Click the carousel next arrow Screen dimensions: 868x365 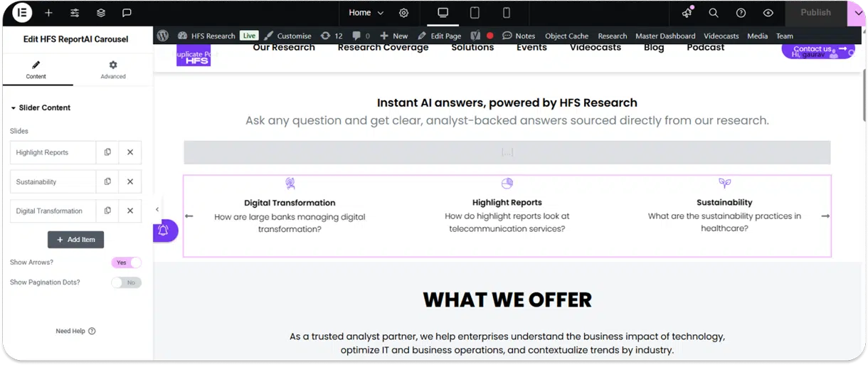pos(825,216)
